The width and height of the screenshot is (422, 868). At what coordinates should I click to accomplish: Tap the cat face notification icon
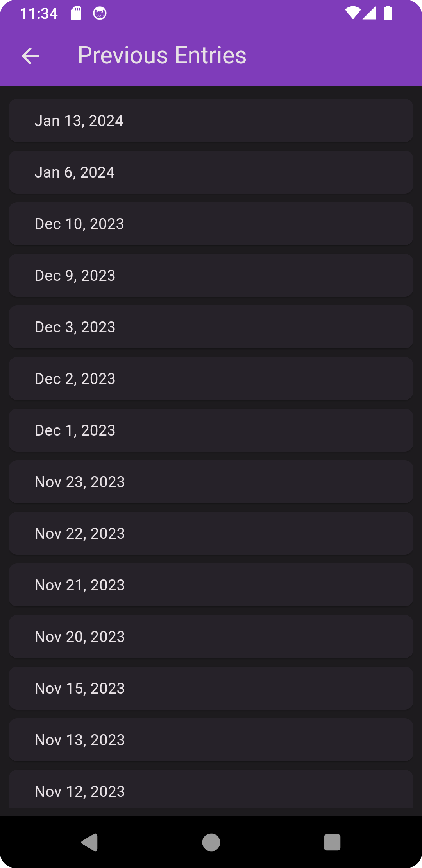coord(100,14)
